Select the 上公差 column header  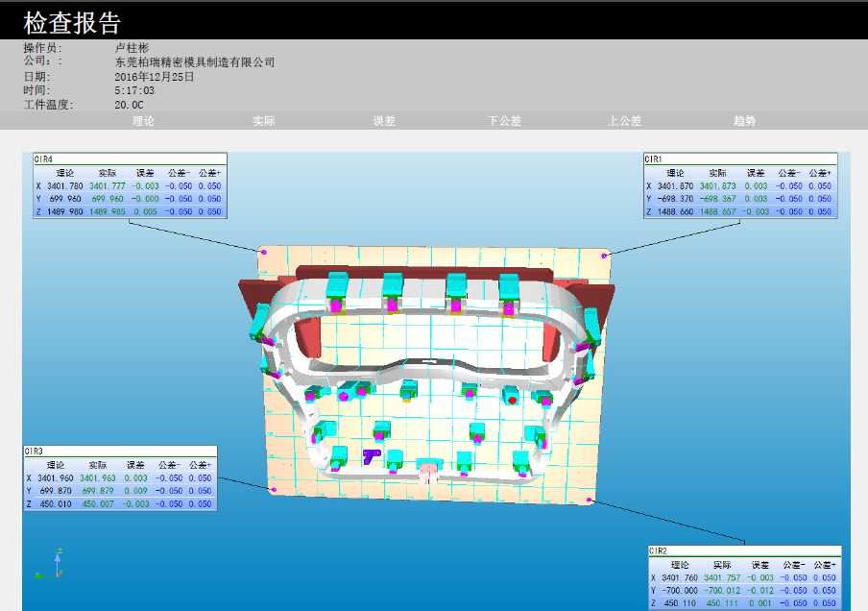point(624,121)
